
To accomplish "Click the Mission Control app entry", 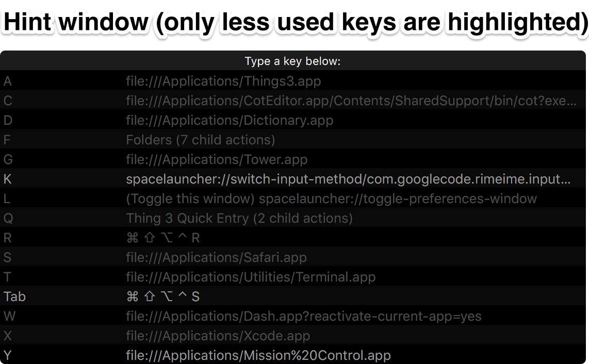I will click(258, 355).
